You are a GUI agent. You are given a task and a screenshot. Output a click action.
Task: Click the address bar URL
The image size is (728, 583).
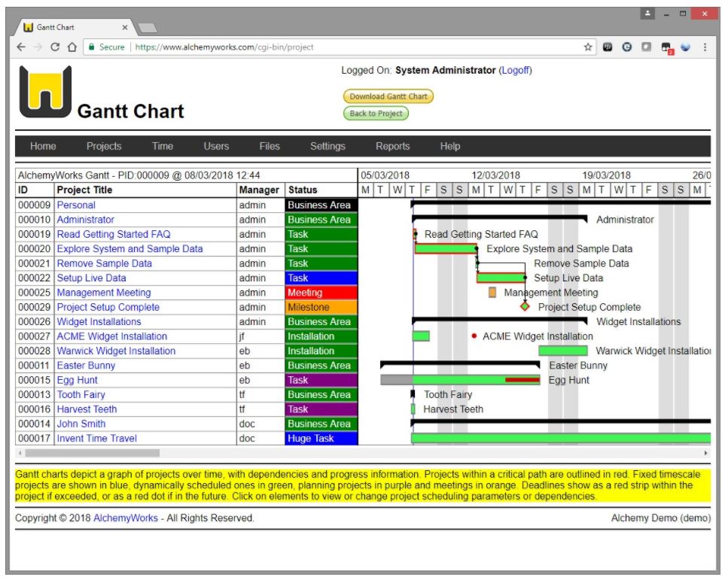pos(224,47)
